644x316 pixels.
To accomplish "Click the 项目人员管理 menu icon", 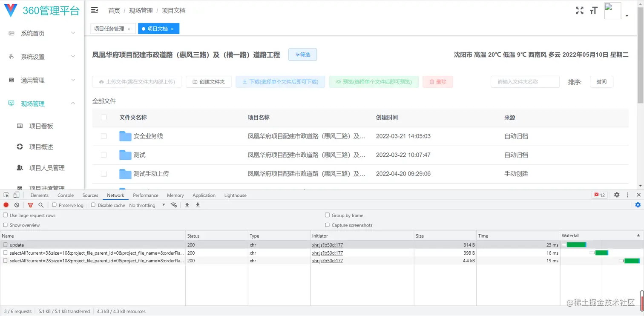I will (x=20, y=168).
